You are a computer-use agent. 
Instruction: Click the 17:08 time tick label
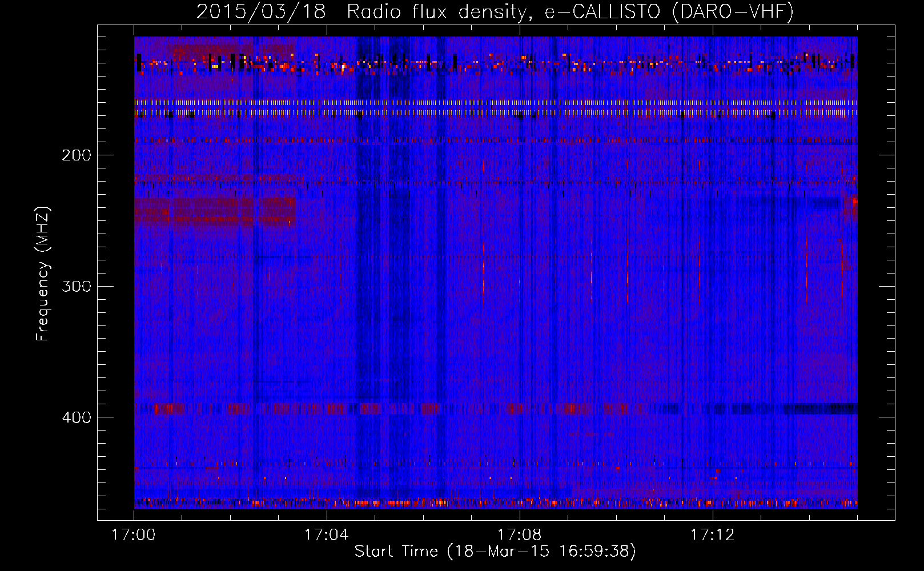(519, 535)
